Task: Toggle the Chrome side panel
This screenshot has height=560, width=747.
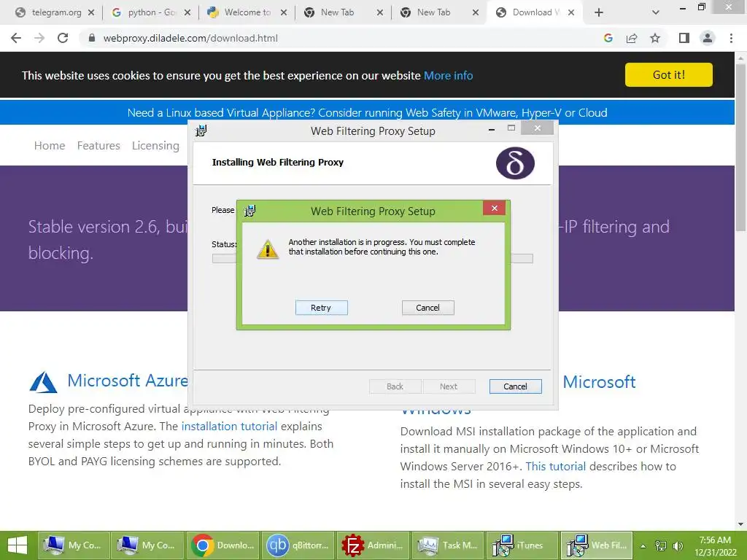Action: 684,38
